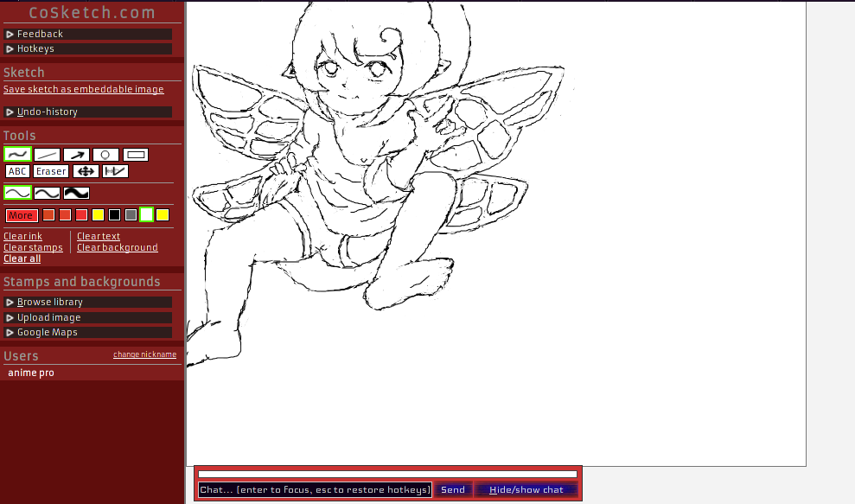Click the change nickname link

click(x=144, y=354)
